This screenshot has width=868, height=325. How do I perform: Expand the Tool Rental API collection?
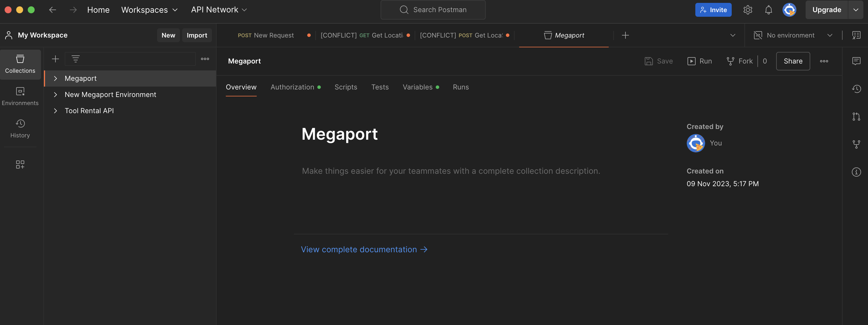(x=56, y=111)
